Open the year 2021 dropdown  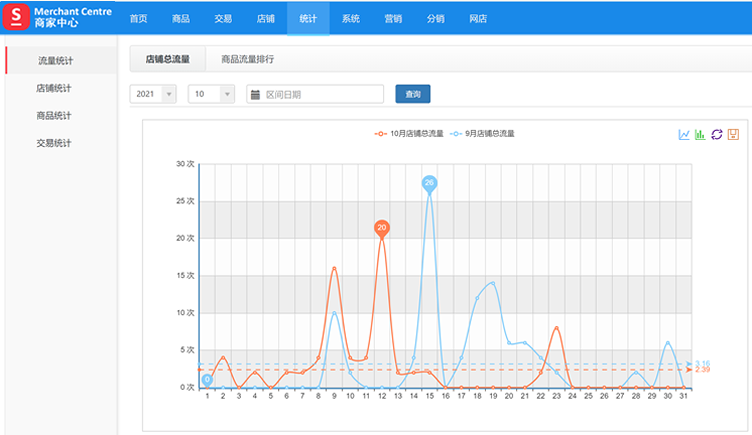click(153, 94)
